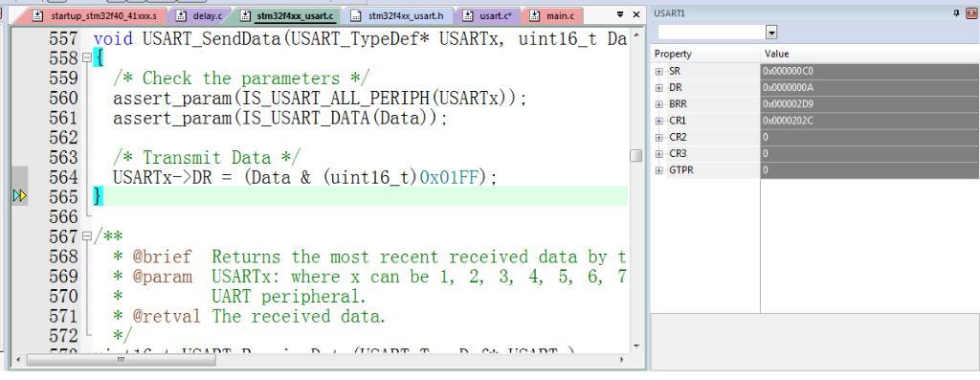Open the main.c tab

pyautogui.click(x=552, y=15)
